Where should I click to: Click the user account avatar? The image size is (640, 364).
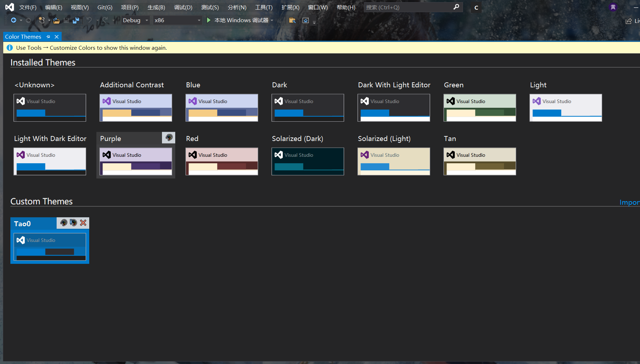click(x=613, y=7)
